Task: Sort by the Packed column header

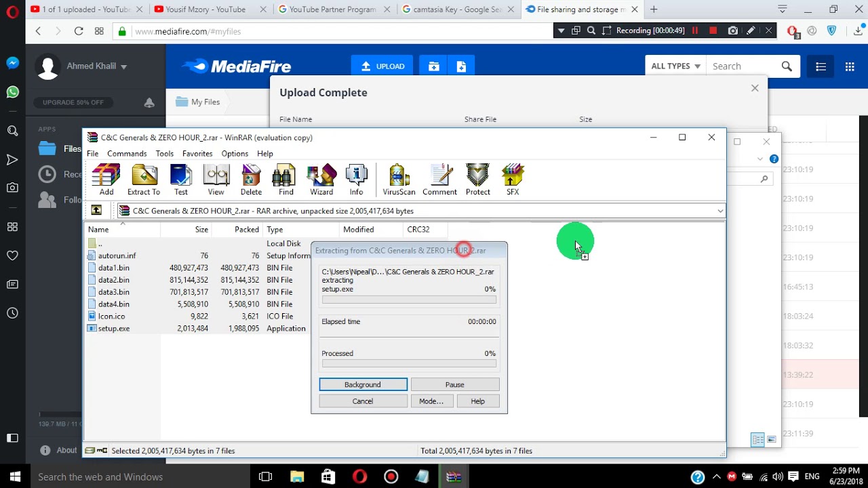Action: click(x=237, y=230)
